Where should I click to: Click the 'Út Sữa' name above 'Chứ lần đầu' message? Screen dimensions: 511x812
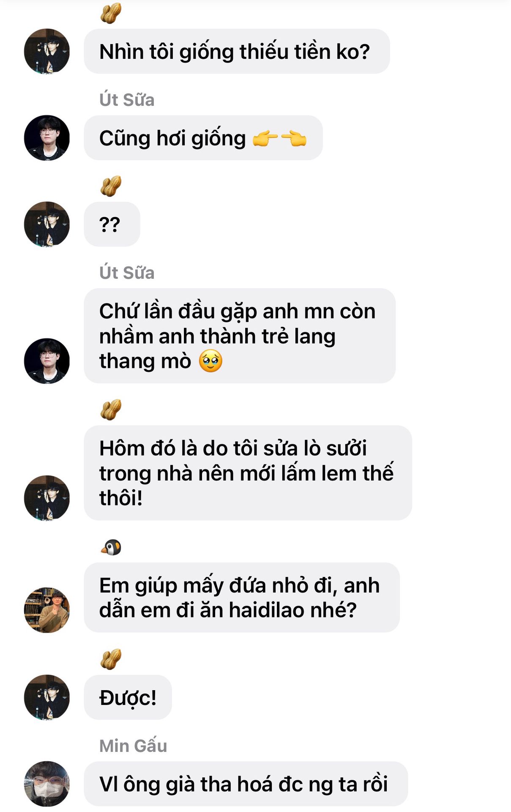coord(127,273)
